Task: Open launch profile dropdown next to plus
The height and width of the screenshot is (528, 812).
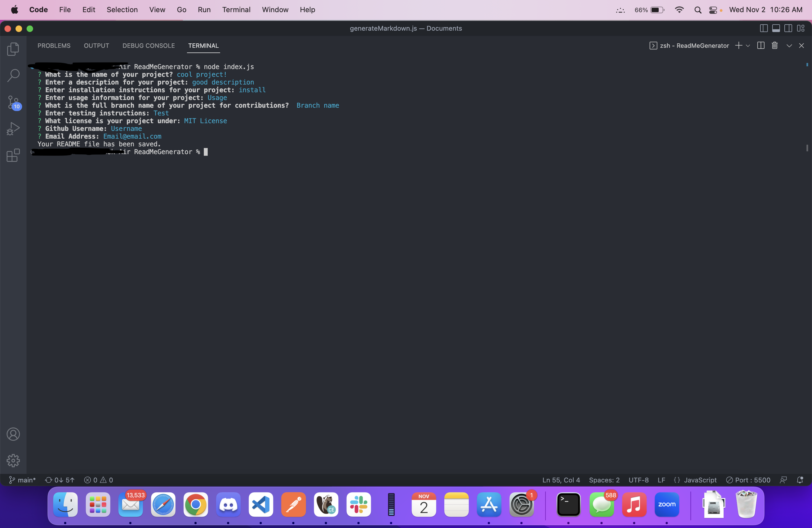Action: pyautogui.click(x=748, y=46)
